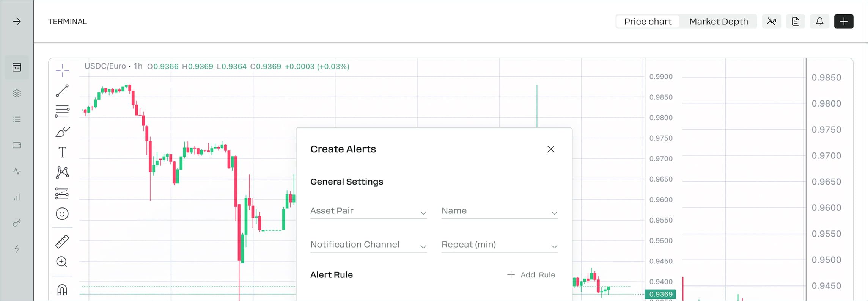Expand the Notification Channel dropdown
The height and width of the screenshot is (301, 868).
coord(368,245)
